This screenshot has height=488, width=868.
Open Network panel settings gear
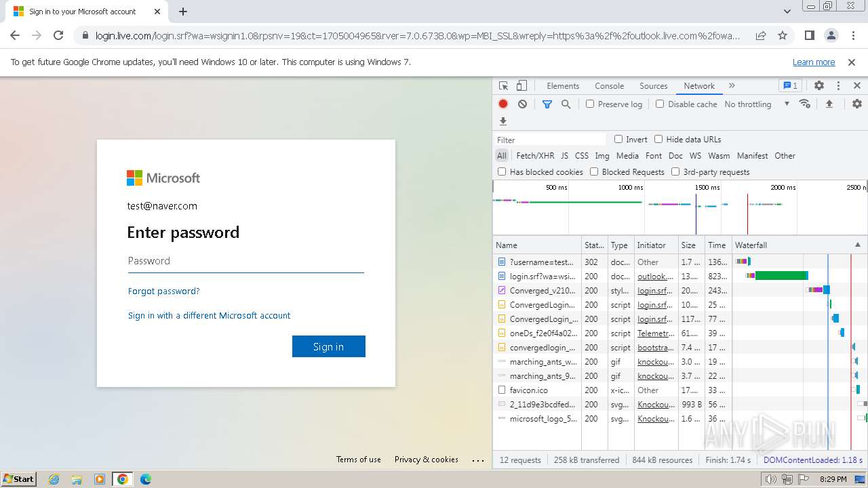[857, 104]
